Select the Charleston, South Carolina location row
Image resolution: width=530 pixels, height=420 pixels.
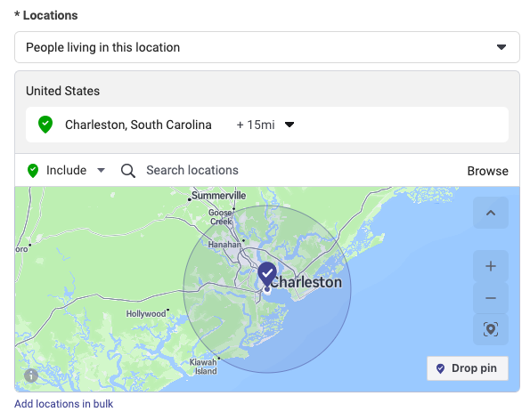(267, 125)
